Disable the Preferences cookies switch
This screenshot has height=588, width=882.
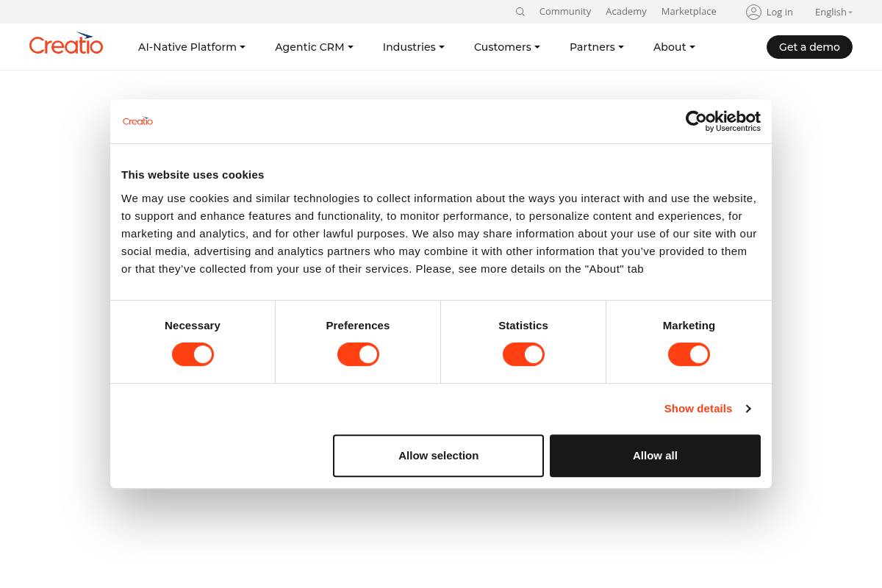(x=358, y=354)
